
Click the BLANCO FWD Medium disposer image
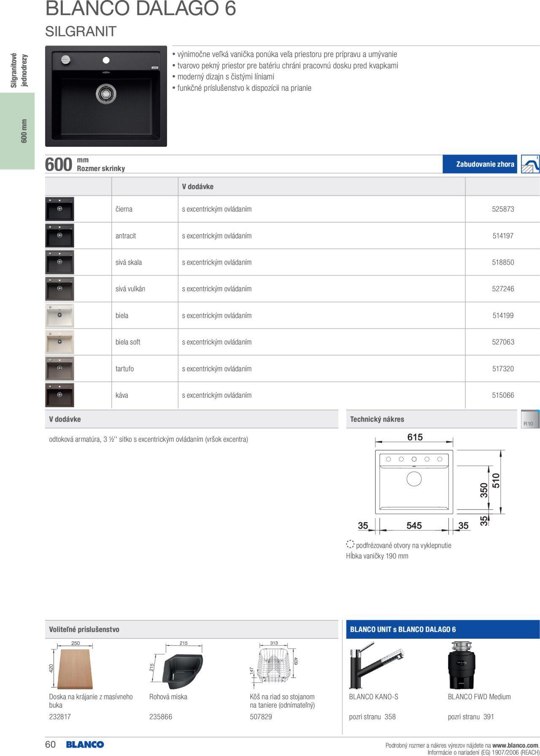coord(461,665)
